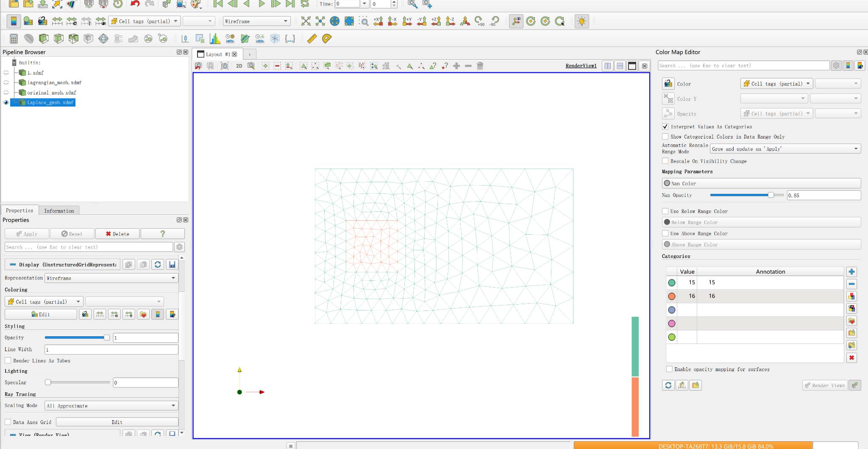Image resolution: width=868 pixels, height=449 pixels.
Task: Click the ruler measurement tool icon
Action: [312, 39]
